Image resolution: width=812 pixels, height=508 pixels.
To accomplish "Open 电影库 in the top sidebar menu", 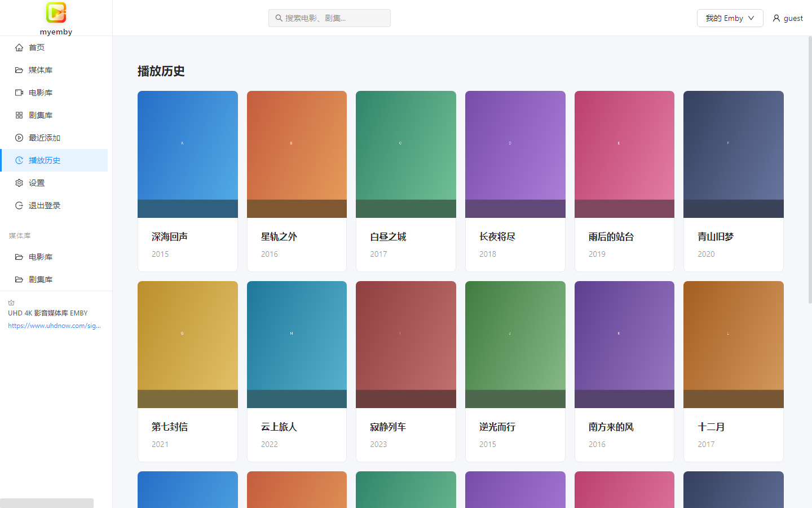I will pyautogui.click(x=54, y=93).
